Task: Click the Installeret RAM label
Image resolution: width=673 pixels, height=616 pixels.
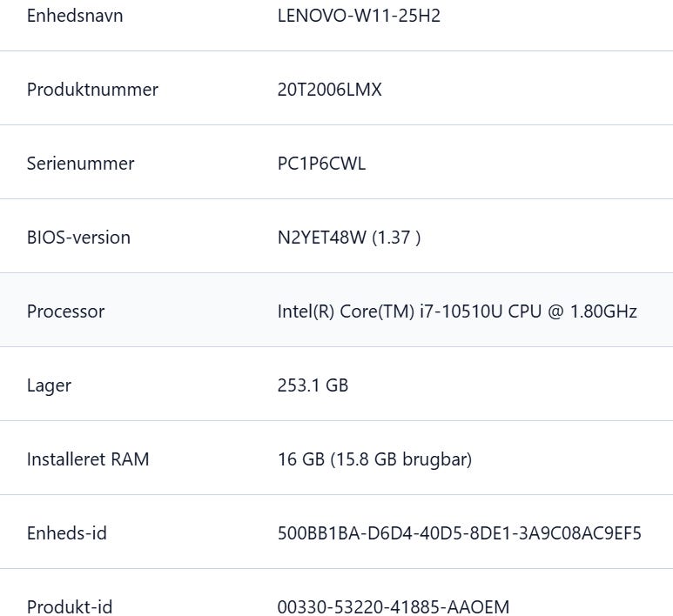Action: tap(88, 459)
